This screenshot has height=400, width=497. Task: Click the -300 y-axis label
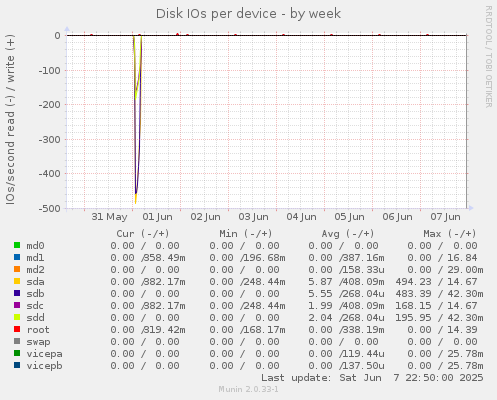coord(50,139)
